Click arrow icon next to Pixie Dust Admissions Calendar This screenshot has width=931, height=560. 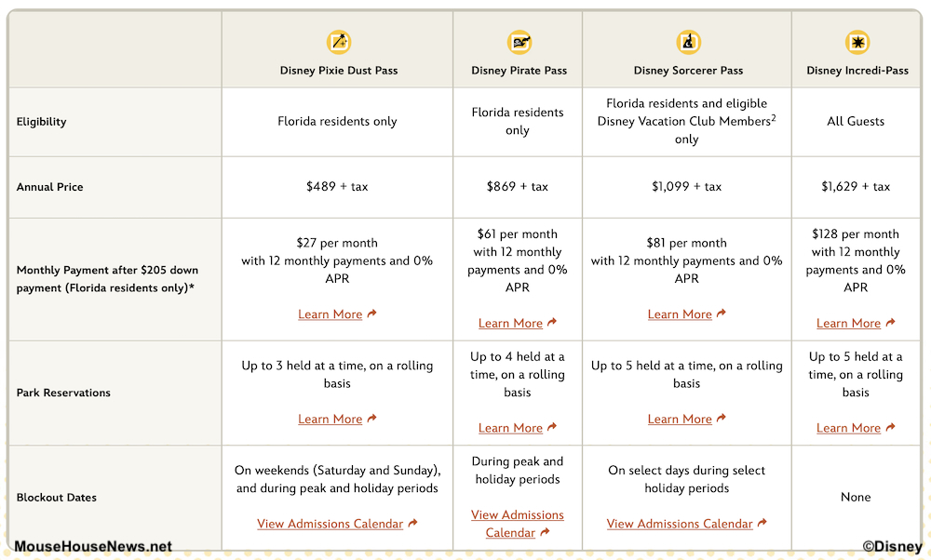click(x=413, y=524)
